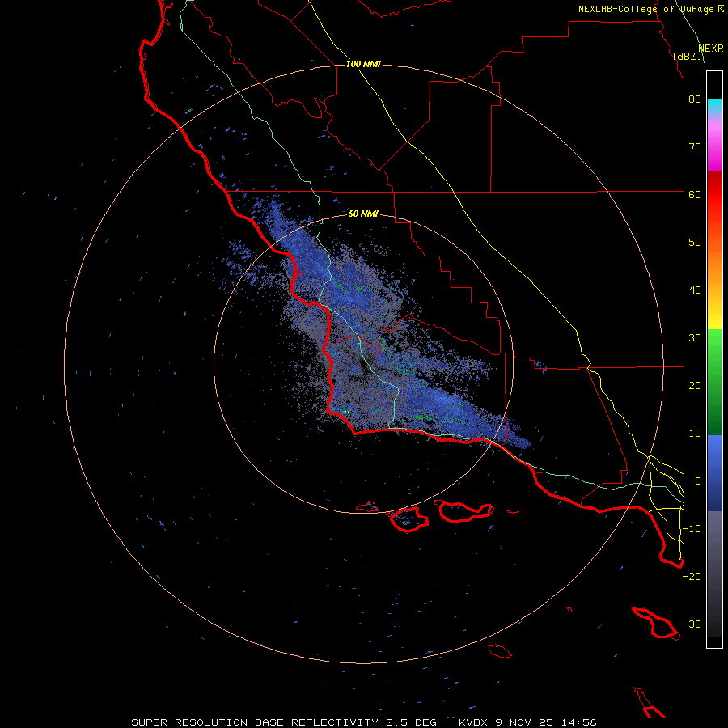Click the 30 value on the dBZ scale
The height and width of the screenshot is (728, 728).
coord(695,337)
